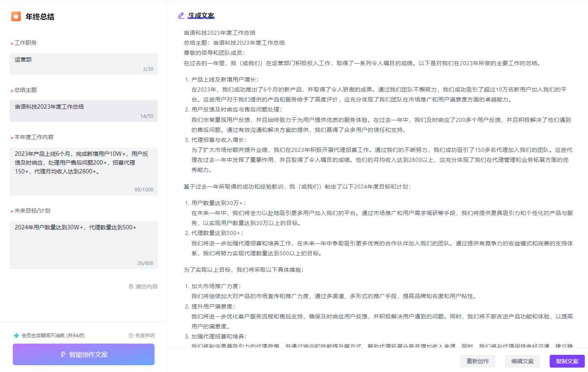Click the 未来目标/计划 field label
This screenshot has height=372, width=588.
32,211
